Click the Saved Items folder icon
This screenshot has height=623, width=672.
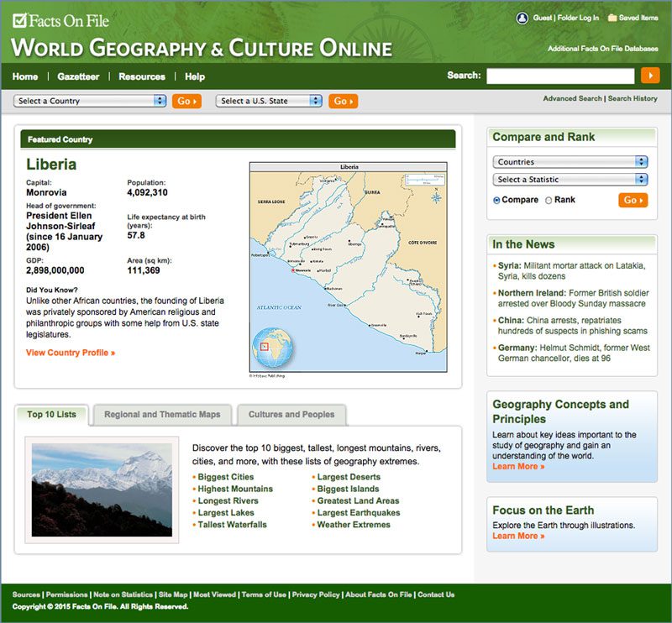[612, 18]
